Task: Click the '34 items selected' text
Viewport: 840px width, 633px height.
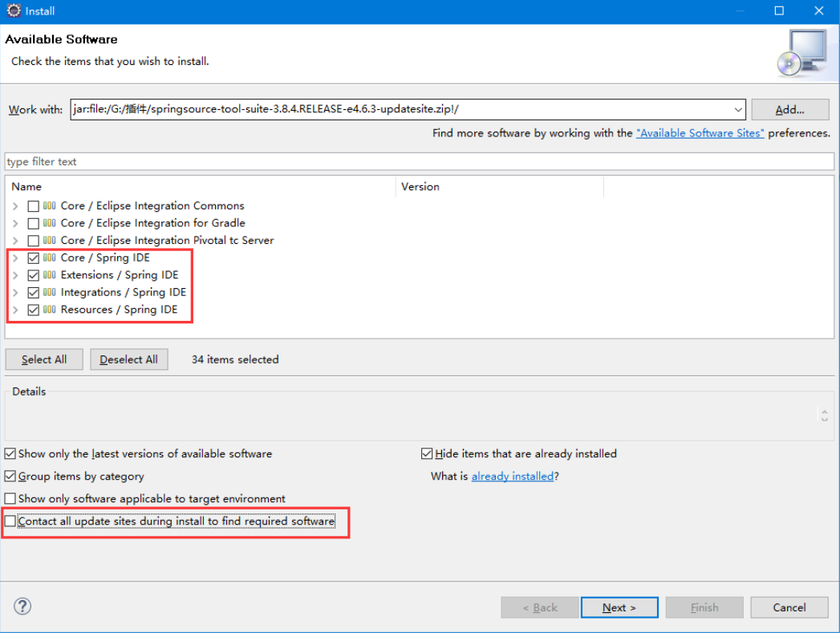Action: [235, 359]
